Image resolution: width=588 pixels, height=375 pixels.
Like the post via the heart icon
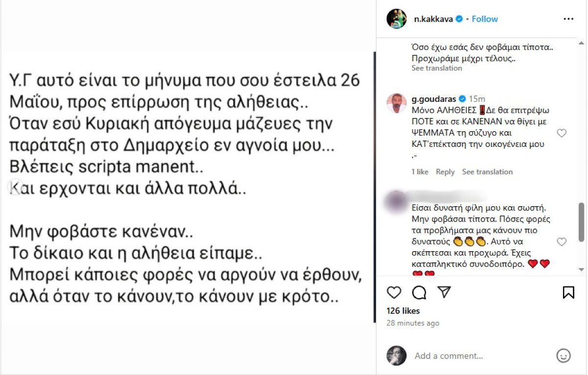point(393,292)
